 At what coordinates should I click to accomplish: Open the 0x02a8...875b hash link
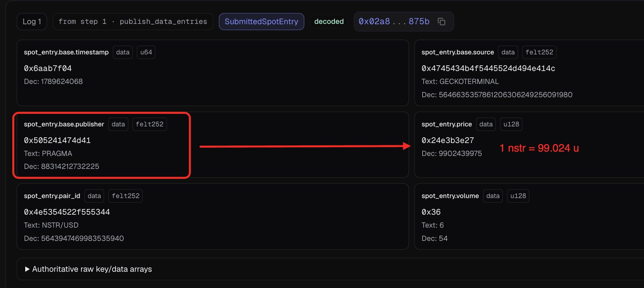(x=394, y=22)
